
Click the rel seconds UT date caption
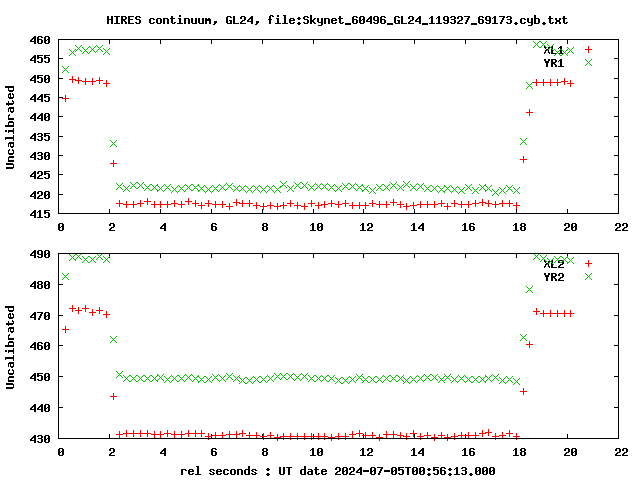tap(338, 471)
